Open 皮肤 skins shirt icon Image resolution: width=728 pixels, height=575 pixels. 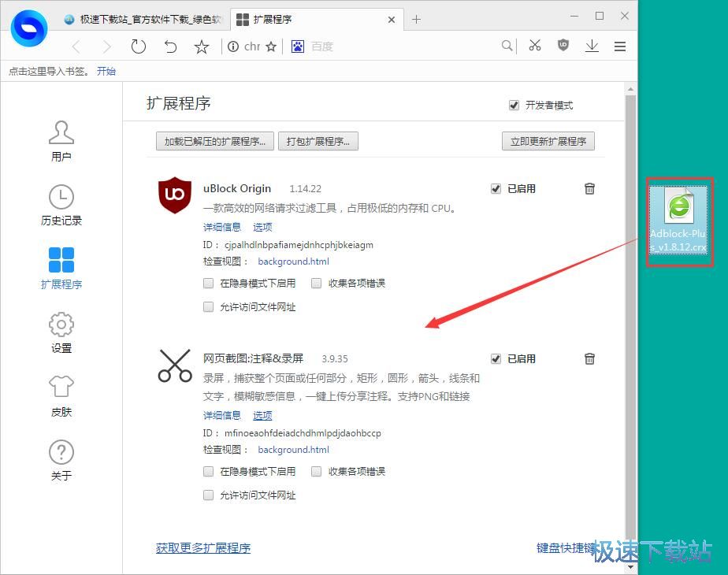[61, 396]
